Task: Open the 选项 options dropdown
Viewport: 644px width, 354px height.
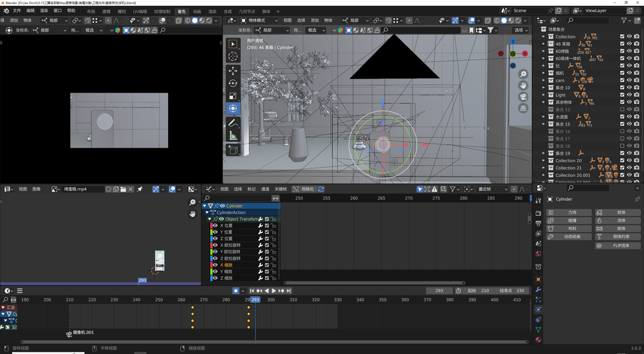Action: 521,30
